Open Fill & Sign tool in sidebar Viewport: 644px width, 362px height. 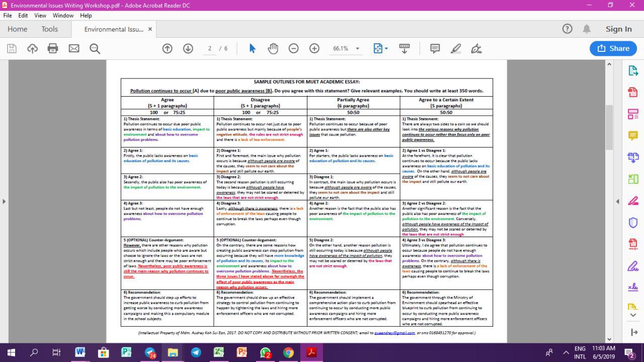(633, 265)
